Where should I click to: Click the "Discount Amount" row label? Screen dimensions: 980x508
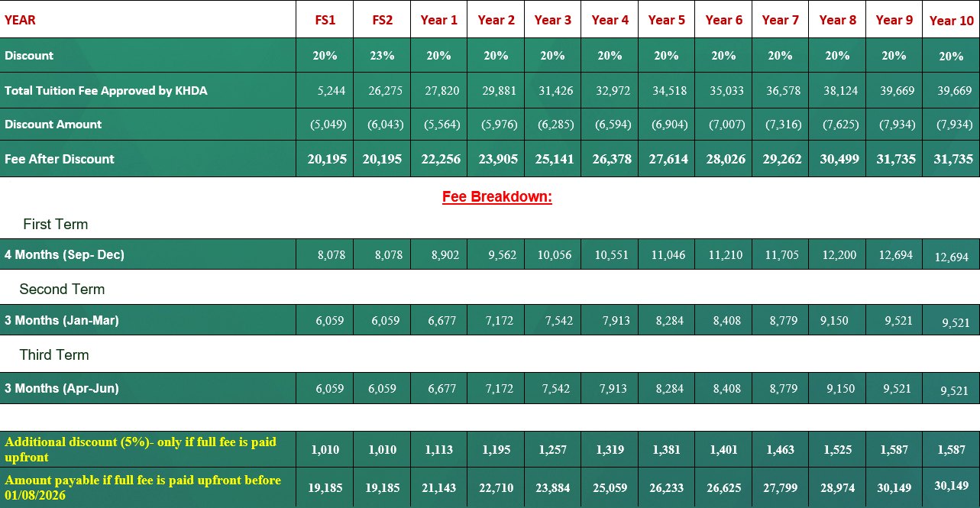pyautogui.click(x=53, y=124)
